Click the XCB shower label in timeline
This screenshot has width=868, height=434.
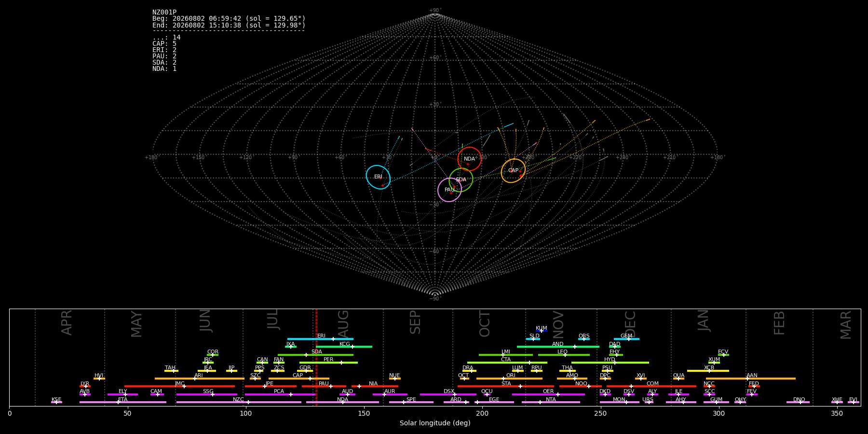[x=709, y=368]
